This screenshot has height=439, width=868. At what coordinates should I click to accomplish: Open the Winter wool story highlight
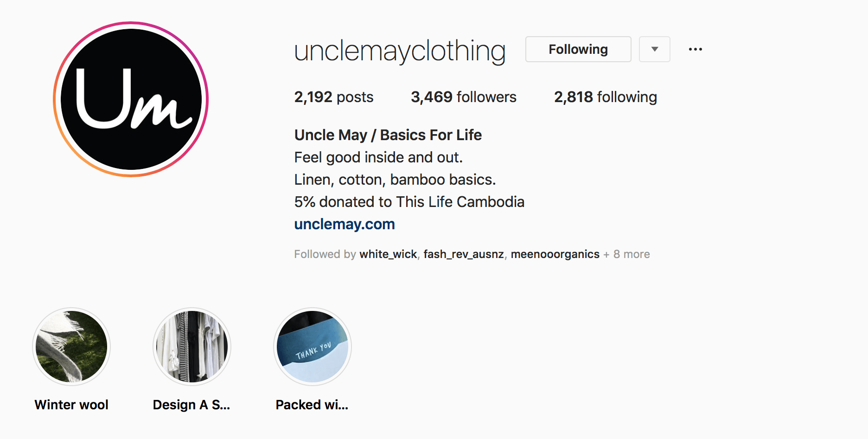[71, 346]
